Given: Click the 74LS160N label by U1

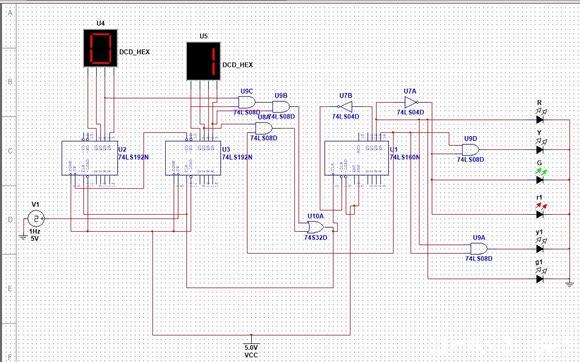Looking at the screenshot, I should (x=405, y=157).
